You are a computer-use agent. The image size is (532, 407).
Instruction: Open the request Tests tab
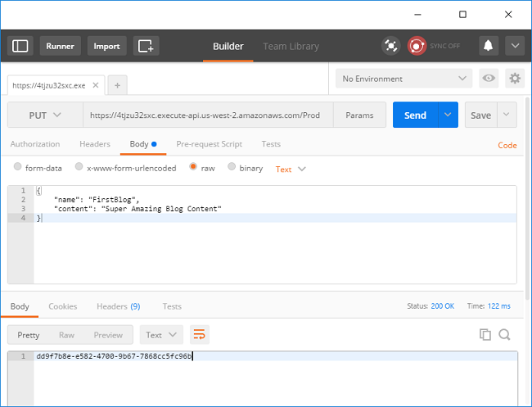[x=271, y=144]
